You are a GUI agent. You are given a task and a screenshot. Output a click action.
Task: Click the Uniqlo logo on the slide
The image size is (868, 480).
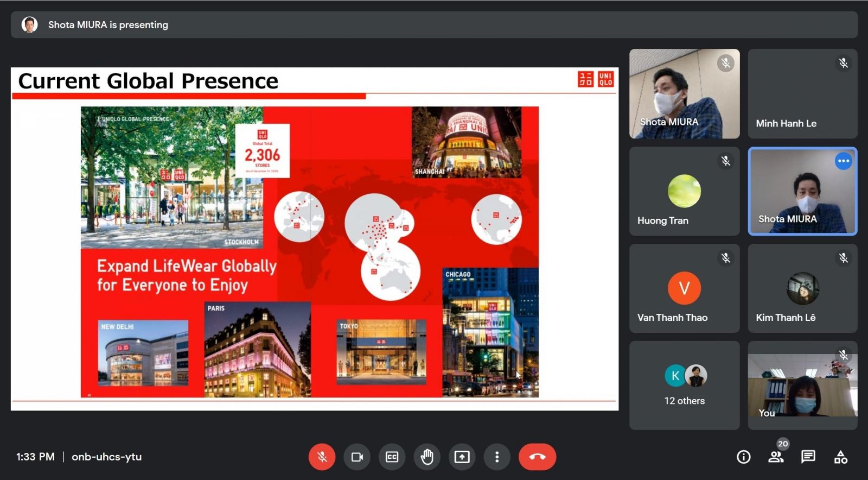pos(596,79)
